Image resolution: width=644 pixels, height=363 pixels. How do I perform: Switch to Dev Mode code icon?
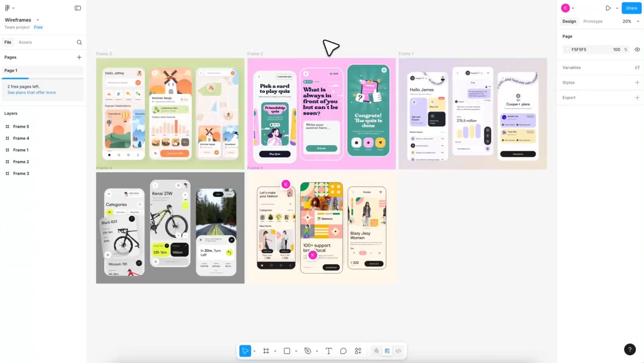[398, 351]
